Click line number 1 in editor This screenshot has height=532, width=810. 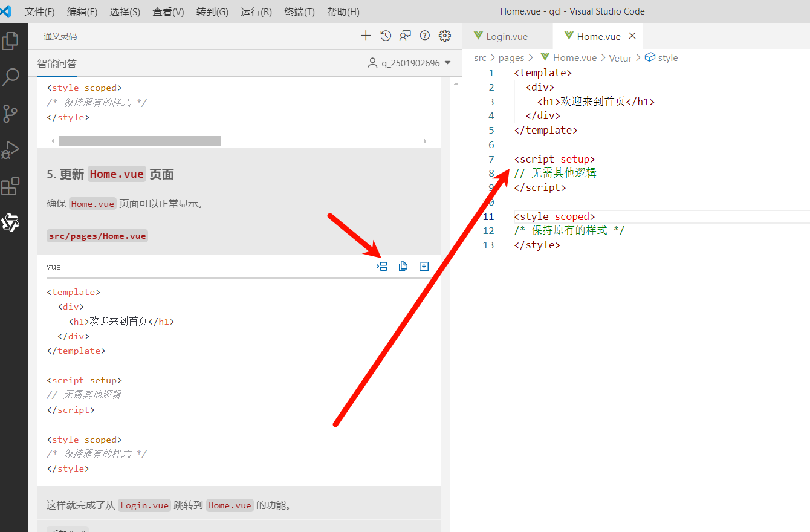(491, 73)
